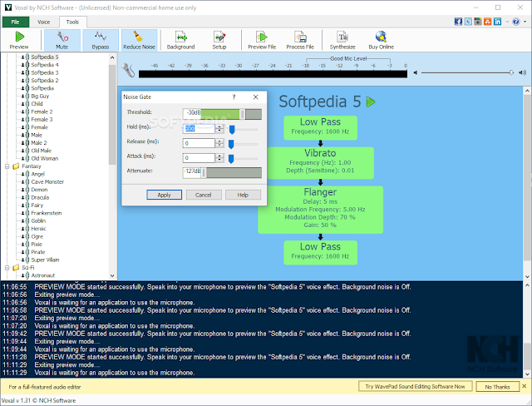Viewport: 532px width, 406px height.
Task: Play the Softpedia 5 voice preview arrow
Action: coord(371,101)
